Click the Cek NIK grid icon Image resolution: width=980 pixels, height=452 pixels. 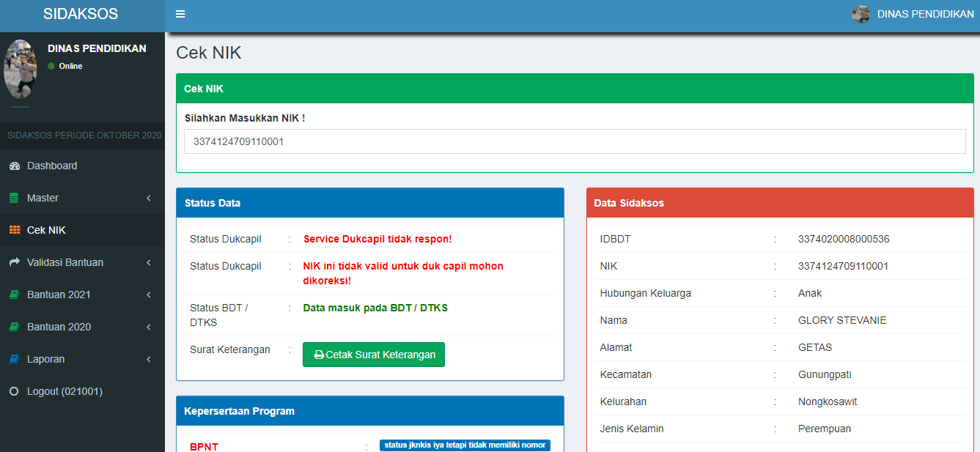pyautogui.click(x=15, y=230)
